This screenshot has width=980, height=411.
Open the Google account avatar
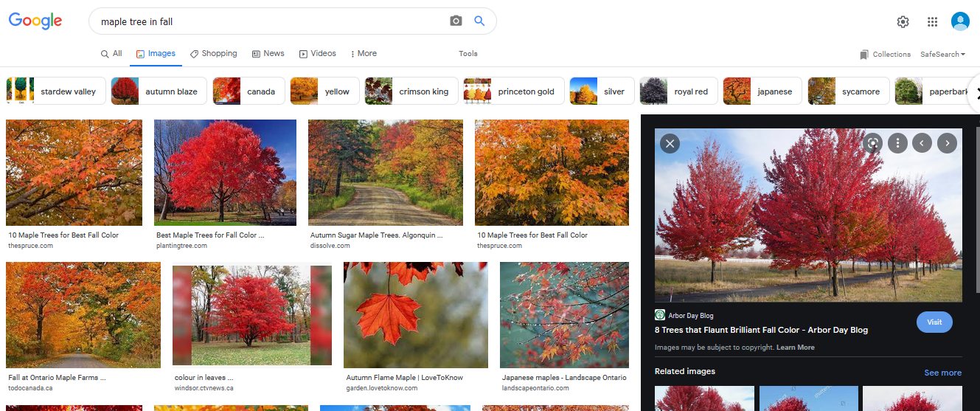(960, 21)
